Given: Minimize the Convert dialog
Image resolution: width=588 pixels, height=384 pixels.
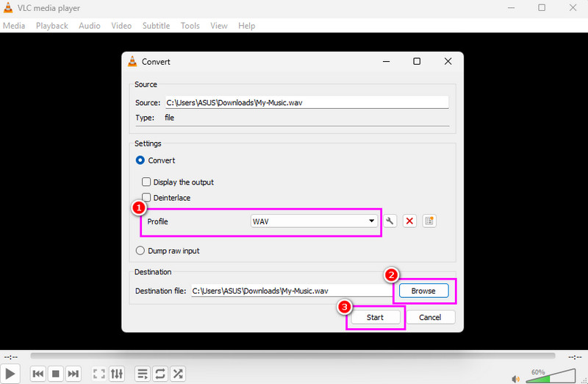Looking at the screenshot, I should pos(387,61).
